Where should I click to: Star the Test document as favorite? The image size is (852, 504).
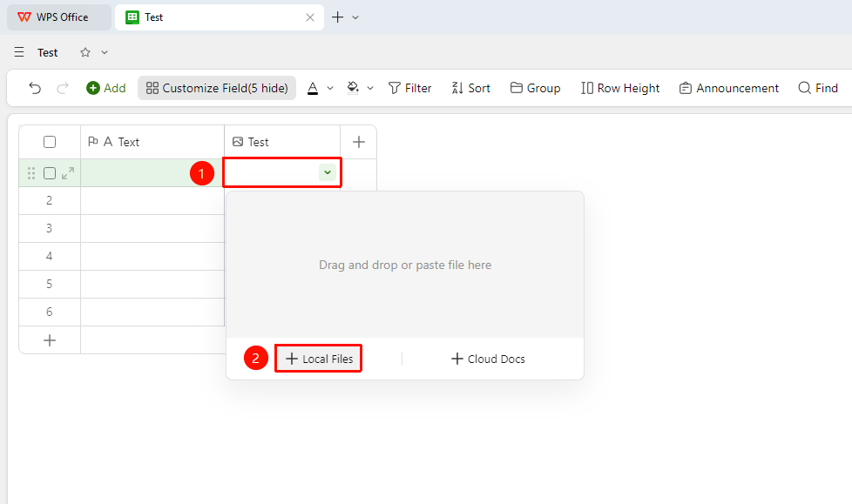[x=85, y=52]
